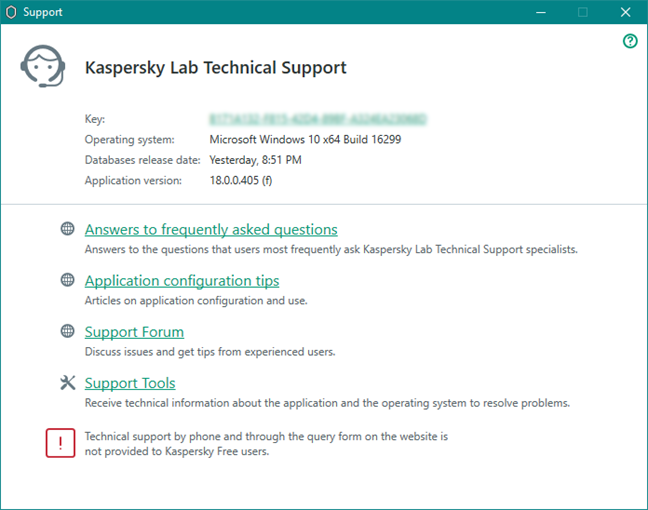648x510 pixels.
Task: Visit the Support Forum link
Action: coord(134,332)
